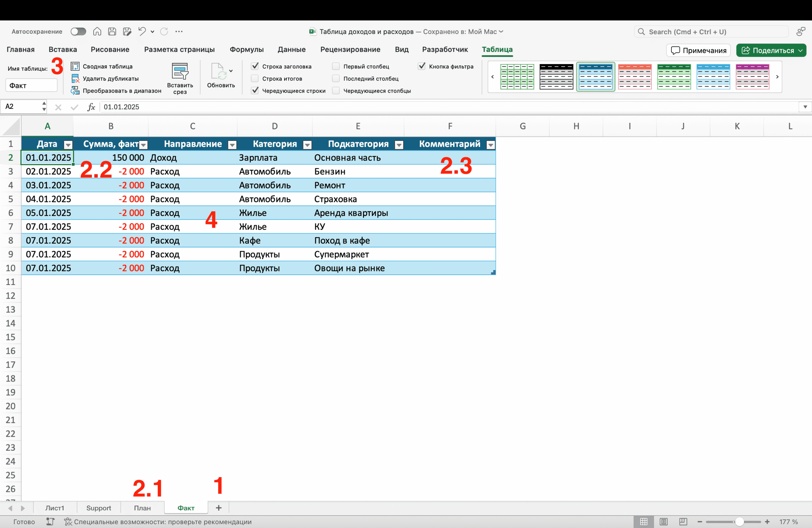Switch to the План sheet tab
Screen dimensions: 812x528
[142, 508]
